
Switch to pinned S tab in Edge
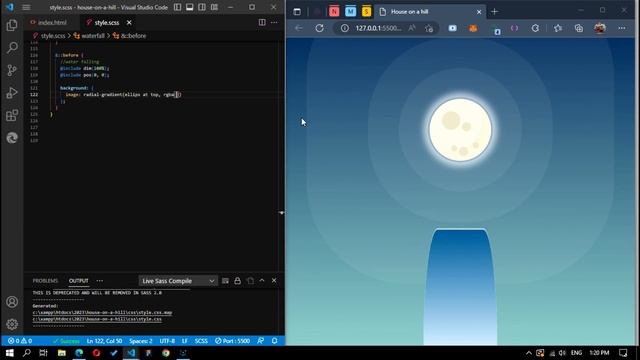coord(367,12)
